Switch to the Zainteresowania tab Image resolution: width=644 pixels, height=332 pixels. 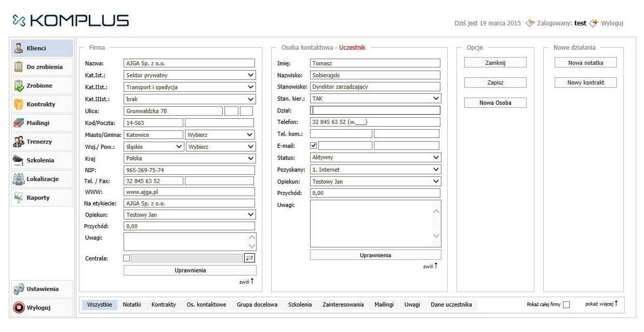click(343, 305)
